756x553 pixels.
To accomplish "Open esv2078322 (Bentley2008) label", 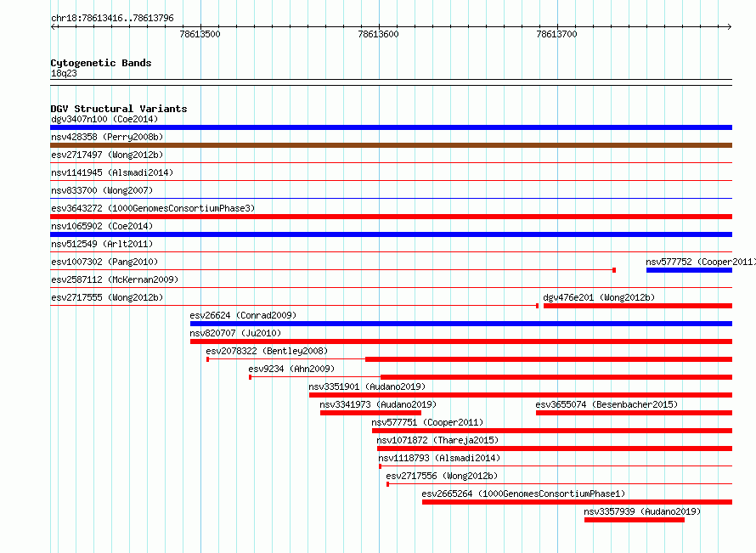I will pos(267,351).
